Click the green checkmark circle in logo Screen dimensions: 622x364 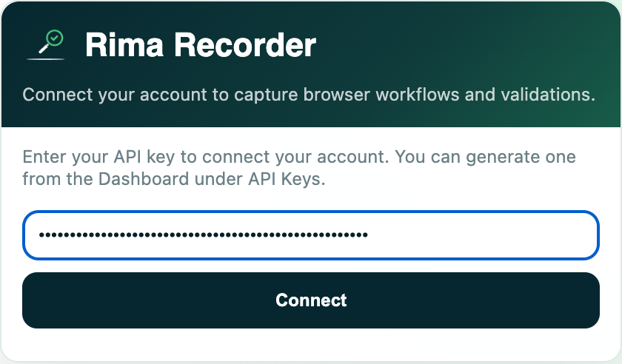54,38
